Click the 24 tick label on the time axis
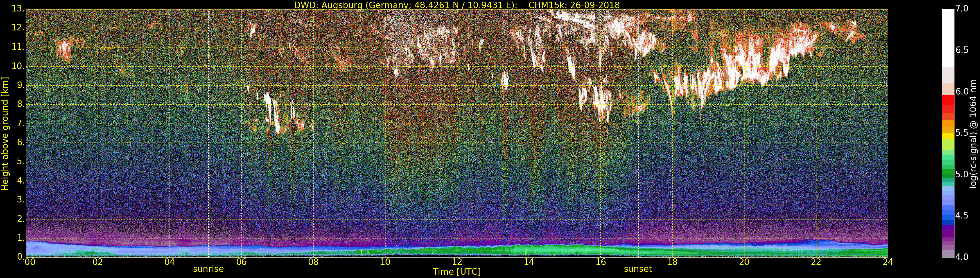This screenshot has width=980, height=278. (x=888, y=262)
